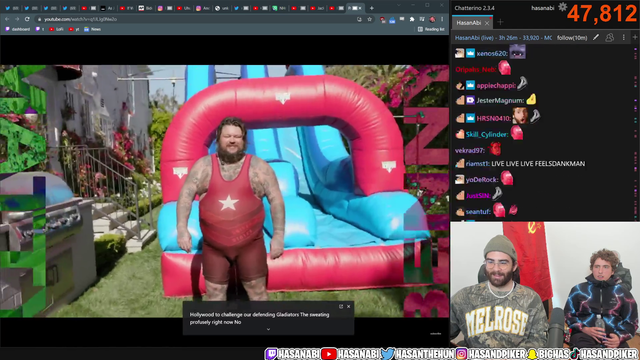Viewport: 640px width, 360px height.
Task: Open the Twitch 't' bookmark
Action: 40,29
